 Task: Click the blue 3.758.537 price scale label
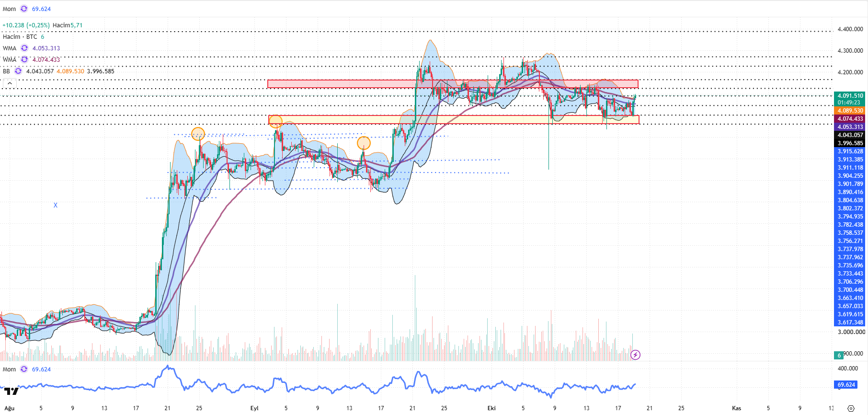[849, 232]
